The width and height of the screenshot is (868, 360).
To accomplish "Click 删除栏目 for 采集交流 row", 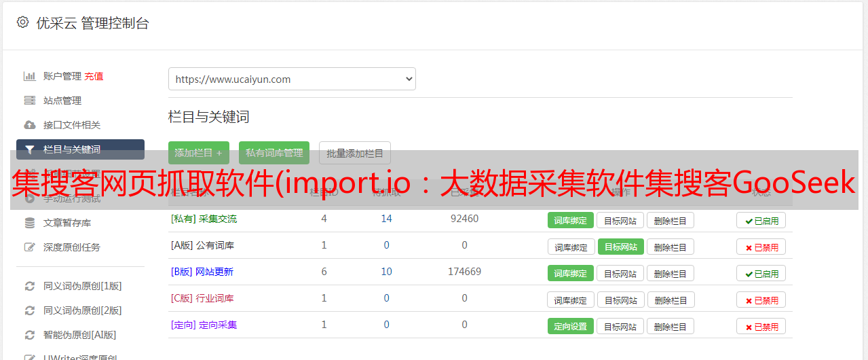I will click(670, 220).
